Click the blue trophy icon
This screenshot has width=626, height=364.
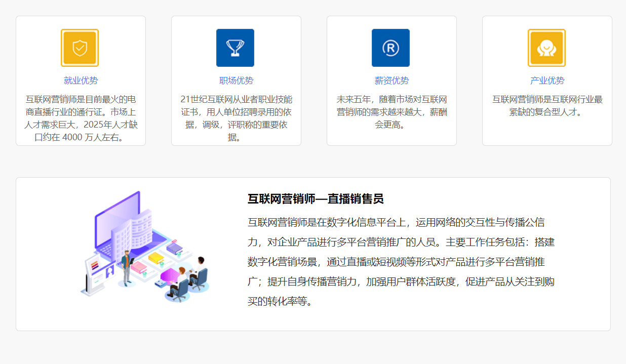pyautogui.click(x=235, y=48)
